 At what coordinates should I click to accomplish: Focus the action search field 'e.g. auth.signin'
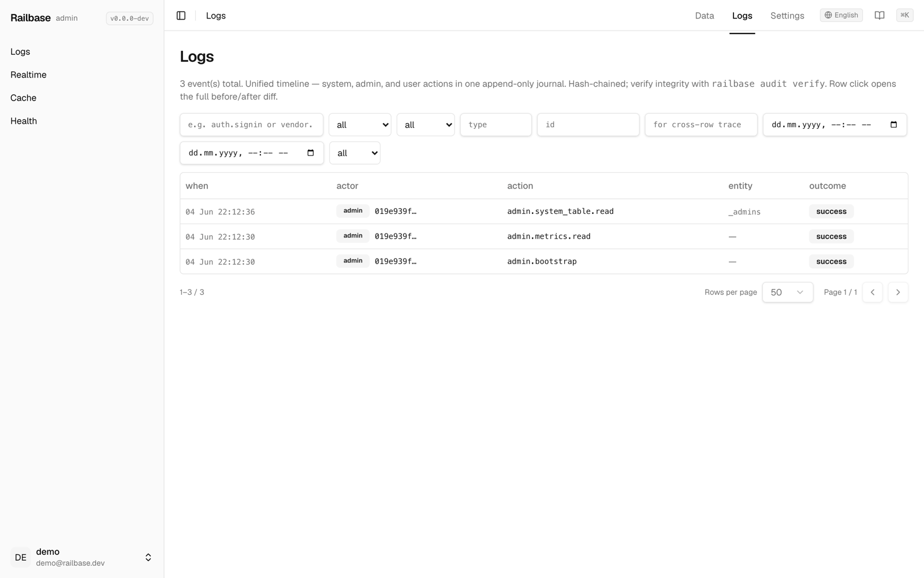[x=251, y=125]
